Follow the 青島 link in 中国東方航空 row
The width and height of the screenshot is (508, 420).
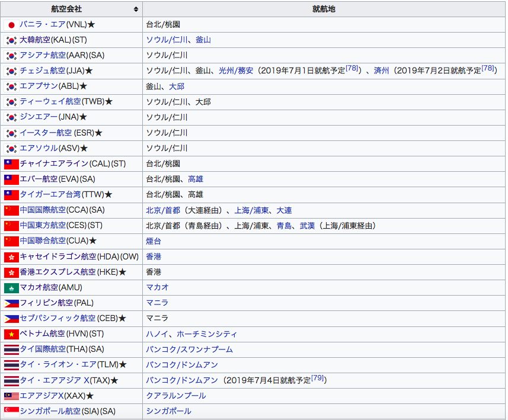click(x=284, y=226)
